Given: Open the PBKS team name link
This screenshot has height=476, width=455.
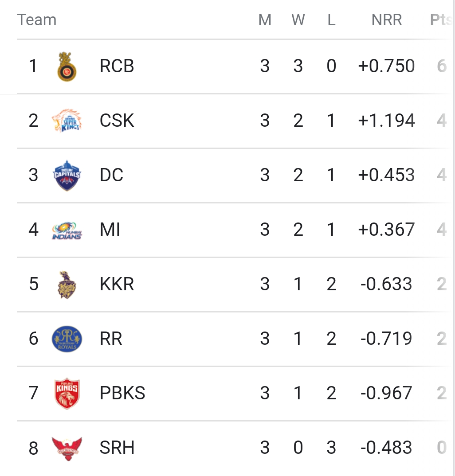Looking at the screenshot, I should (122, 393).
